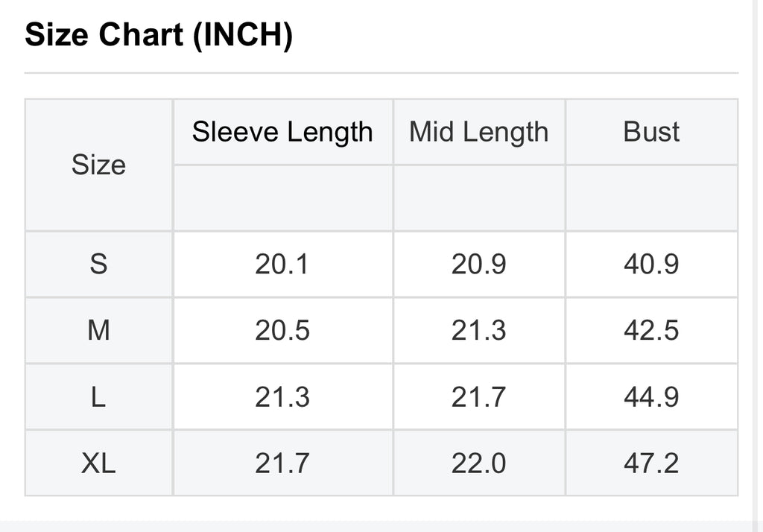Click bust value 40.9
This screenshot has height=532, width=763.
point(651,265)
